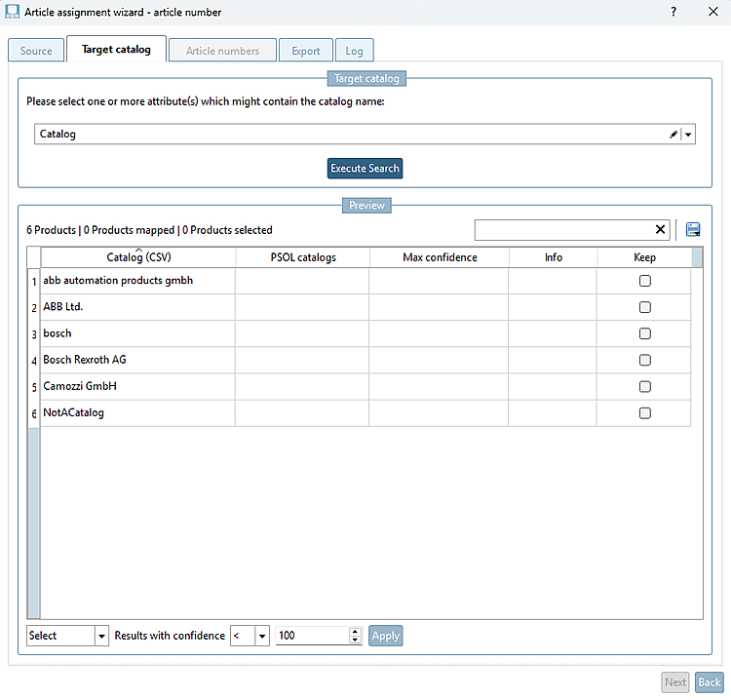Click the Next button

[x=675, y=682]
